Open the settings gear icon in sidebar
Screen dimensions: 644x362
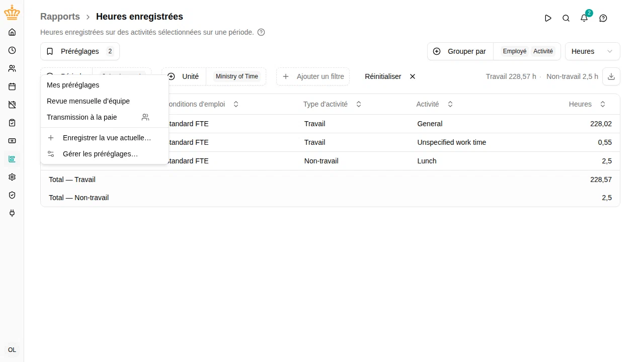(x=12, y=177)
